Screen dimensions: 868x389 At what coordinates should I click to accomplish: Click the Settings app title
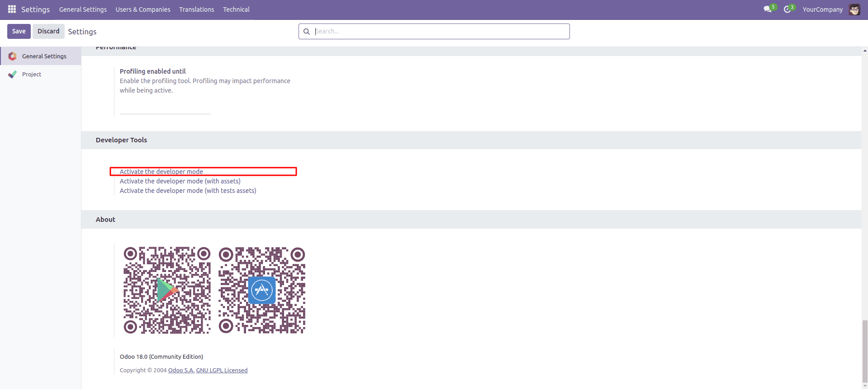[35, 9]
